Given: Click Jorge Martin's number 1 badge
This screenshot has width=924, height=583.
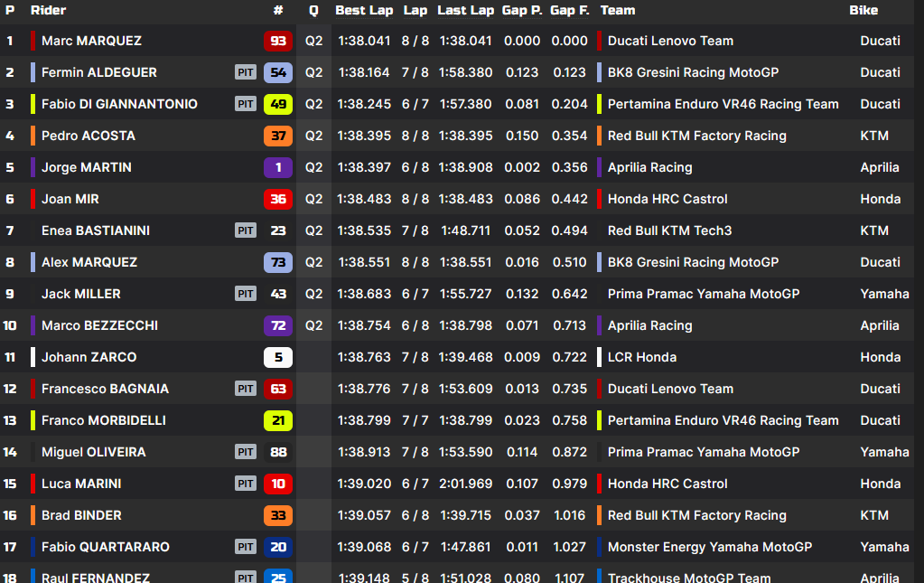Looking at the screenshot, I should (278, 167).
